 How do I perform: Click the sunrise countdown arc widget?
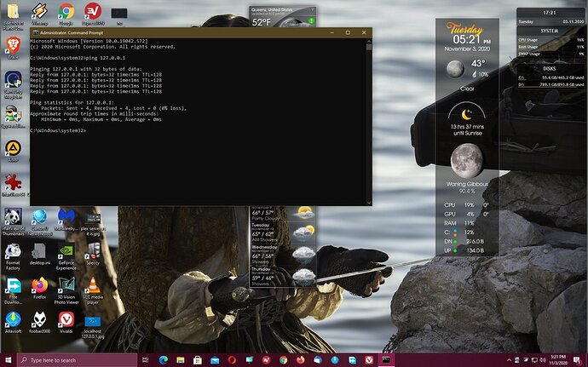(467, 112)
